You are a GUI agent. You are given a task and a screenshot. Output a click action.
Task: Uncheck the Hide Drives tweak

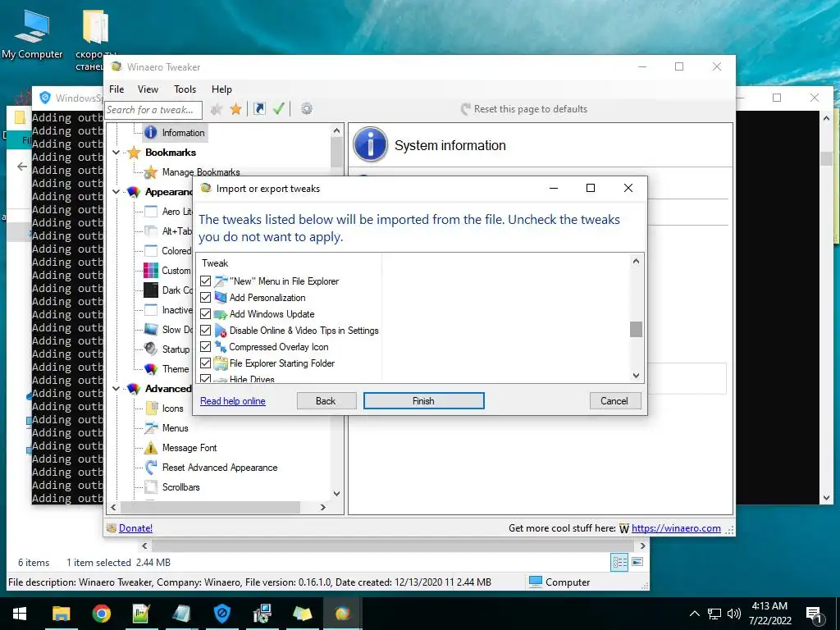(206, 378)
